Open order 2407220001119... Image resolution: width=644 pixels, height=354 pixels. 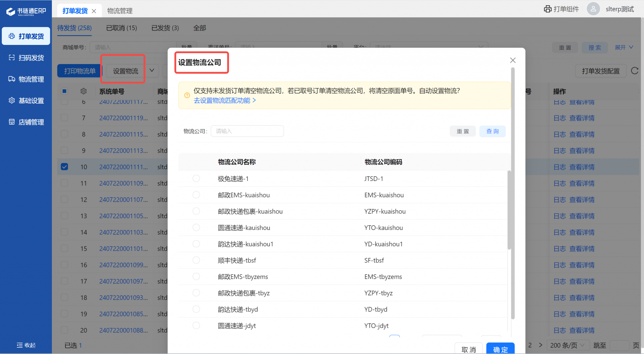pos(123,118)
